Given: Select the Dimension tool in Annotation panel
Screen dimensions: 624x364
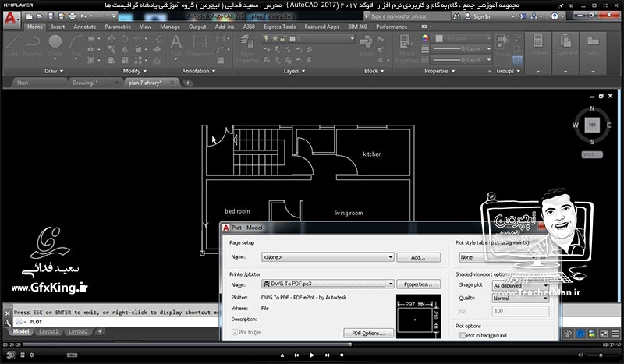Looking at the screenshot, I should pos(200,45).
